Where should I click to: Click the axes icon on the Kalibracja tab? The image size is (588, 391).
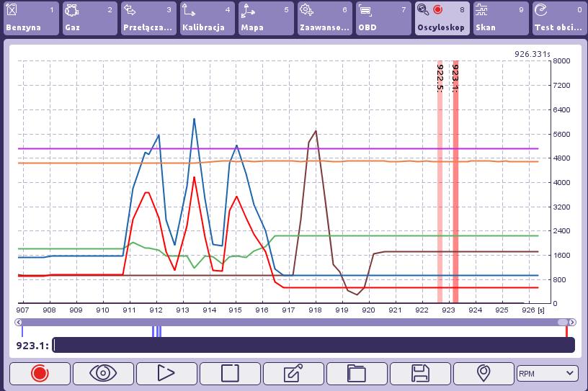pyautogui.click(x=188, y=10)
